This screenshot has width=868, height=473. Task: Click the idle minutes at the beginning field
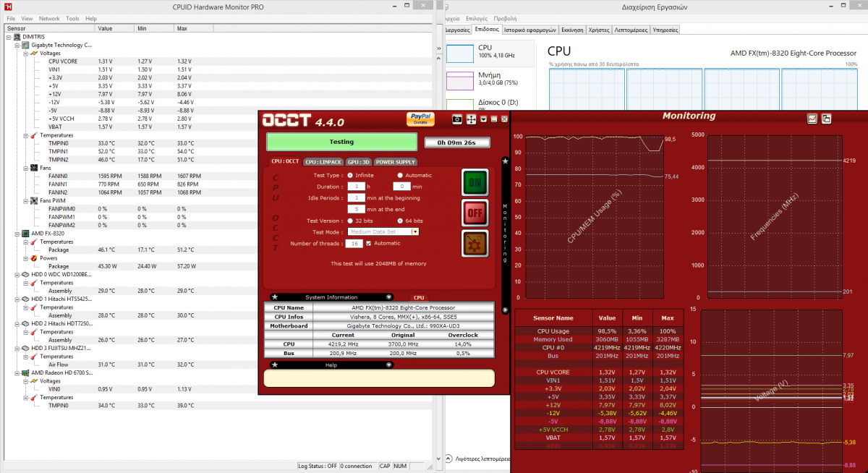click(x=356, y=197)
